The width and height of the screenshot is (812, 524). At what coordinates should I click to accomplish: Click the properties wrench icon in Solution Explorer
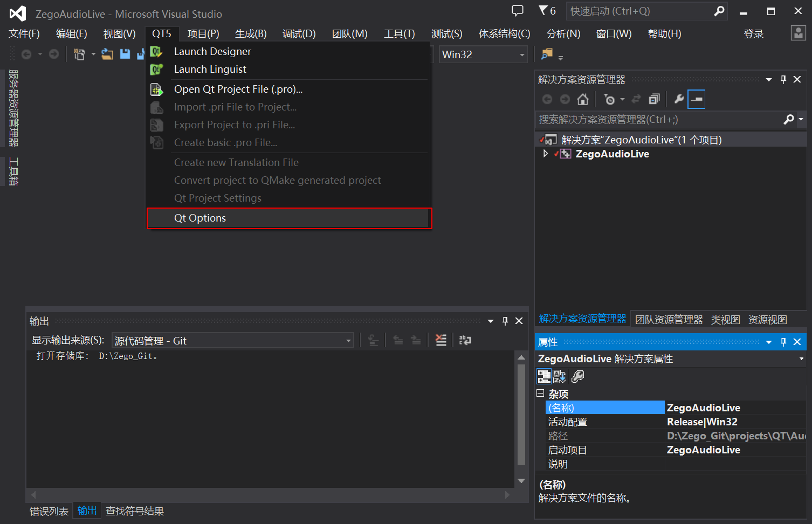[x=679, y=99]
